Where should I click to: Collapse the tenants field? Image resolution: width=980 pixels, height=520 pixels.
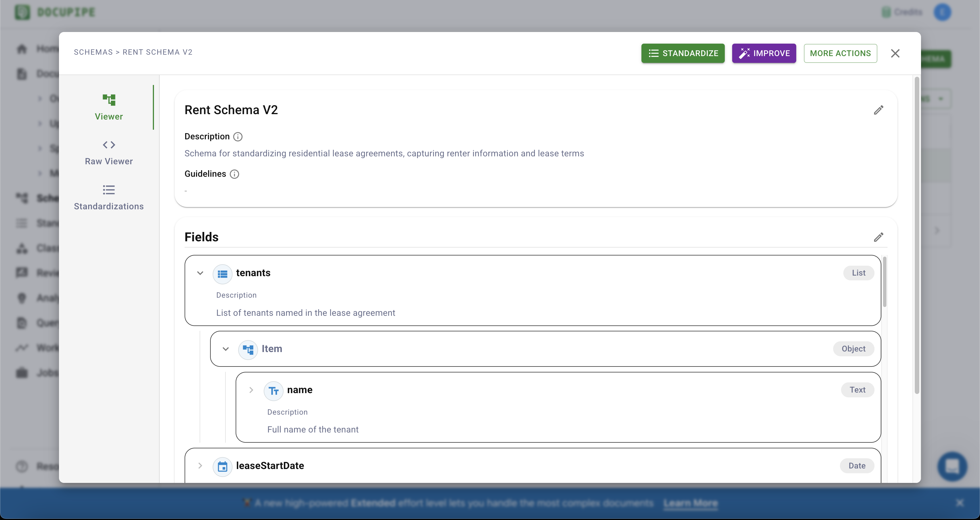200,273
